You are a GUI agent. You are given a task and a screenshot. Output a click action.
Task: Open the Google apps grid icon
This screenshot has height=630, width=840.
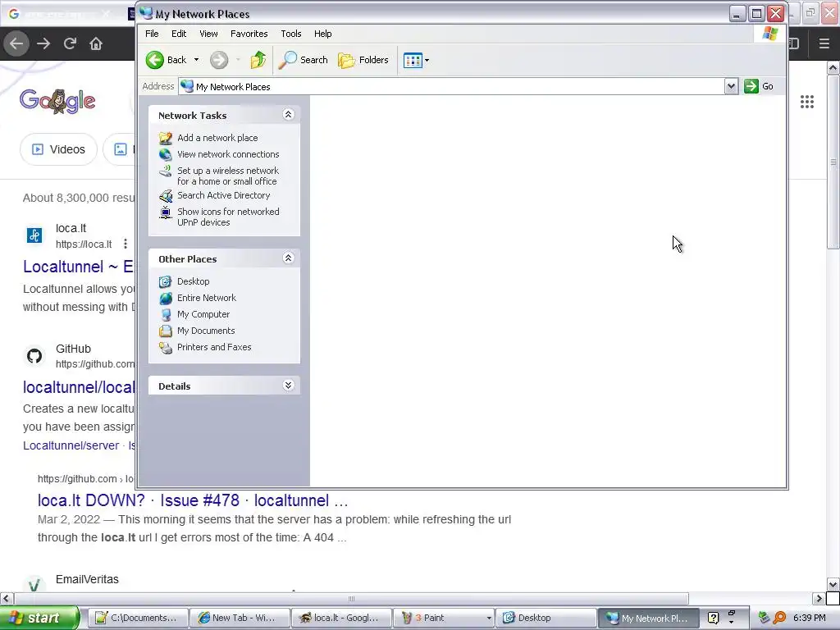[807, 102]
